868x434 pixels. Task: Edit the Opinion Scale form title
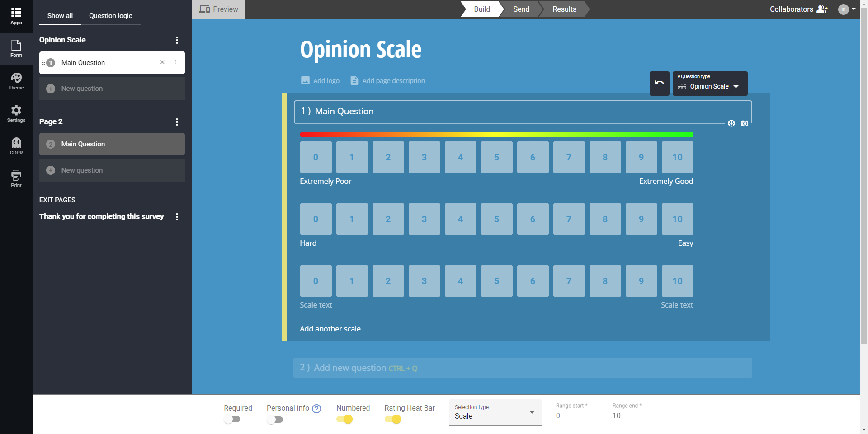[361, 49]
